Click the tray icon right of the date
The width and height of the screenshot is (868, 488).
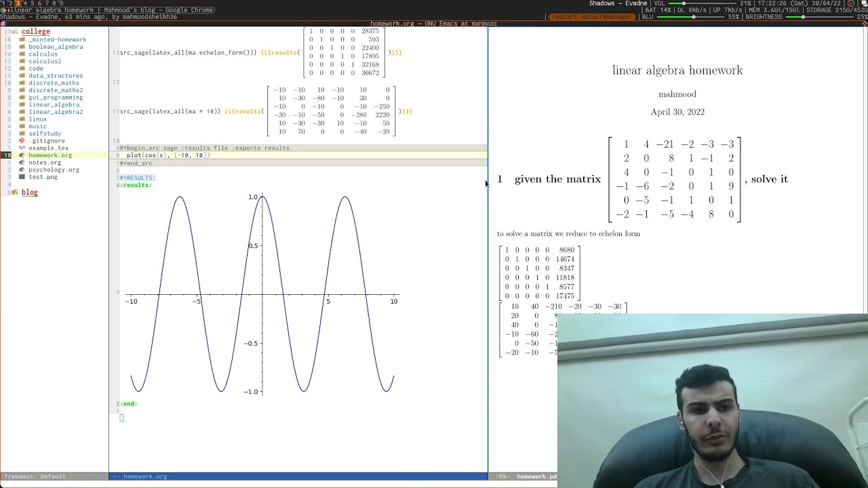click(x=851, y=3)
